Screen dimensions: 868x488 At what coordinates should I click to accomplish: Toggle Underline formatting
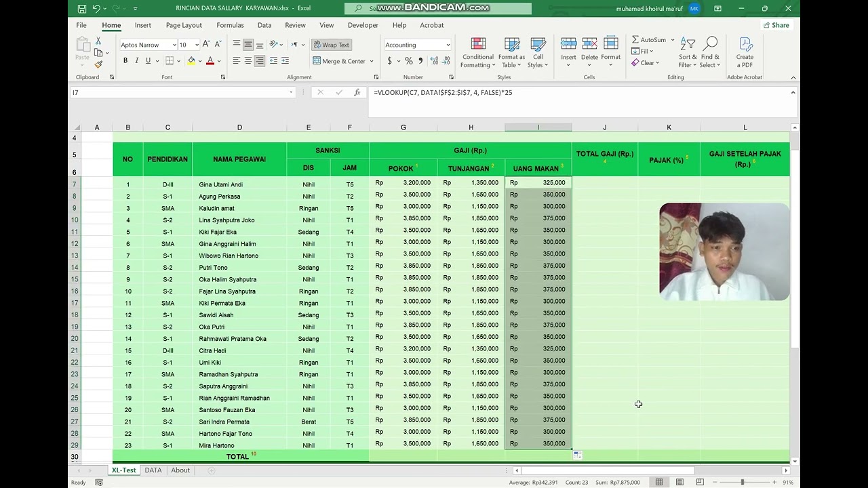148,61
